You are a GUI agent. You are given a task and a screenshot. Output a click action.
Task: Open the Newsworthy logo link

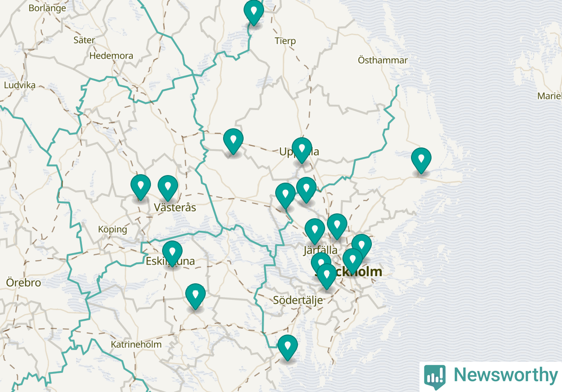(491, 376)
